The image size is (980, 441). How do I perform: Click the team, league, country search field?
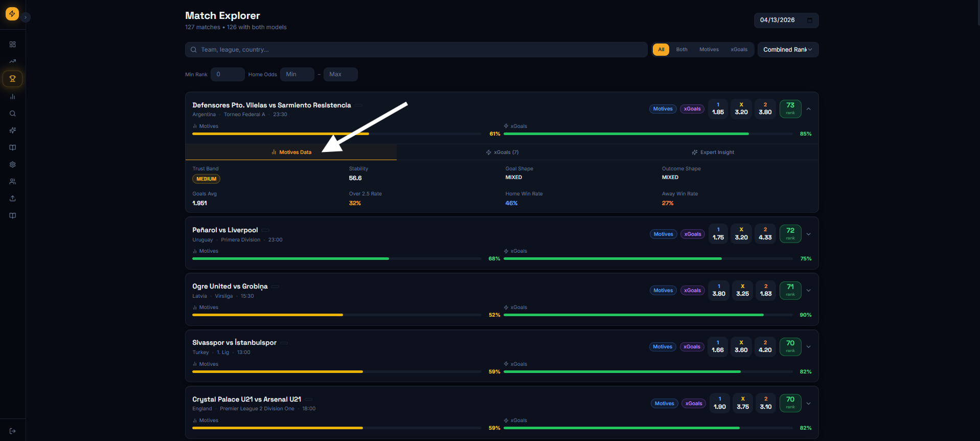[x=416, y=50]
